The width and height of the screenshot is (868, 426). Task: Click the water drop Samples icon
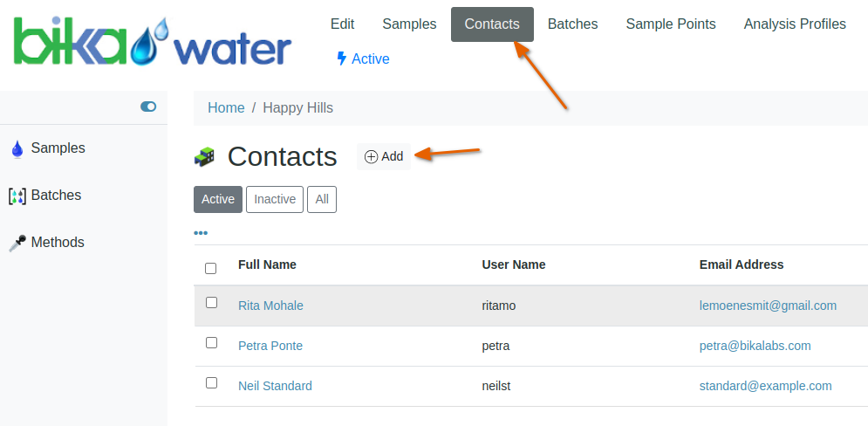tap(17, 149)
